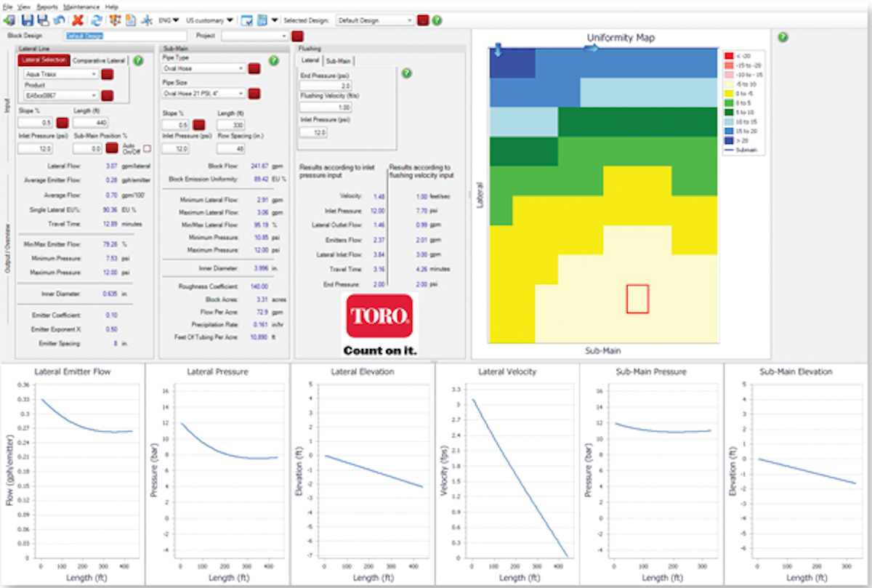Click the red swatch beside Selected Design dropdown
872x588 pixels.
click(x=421, y=20)
